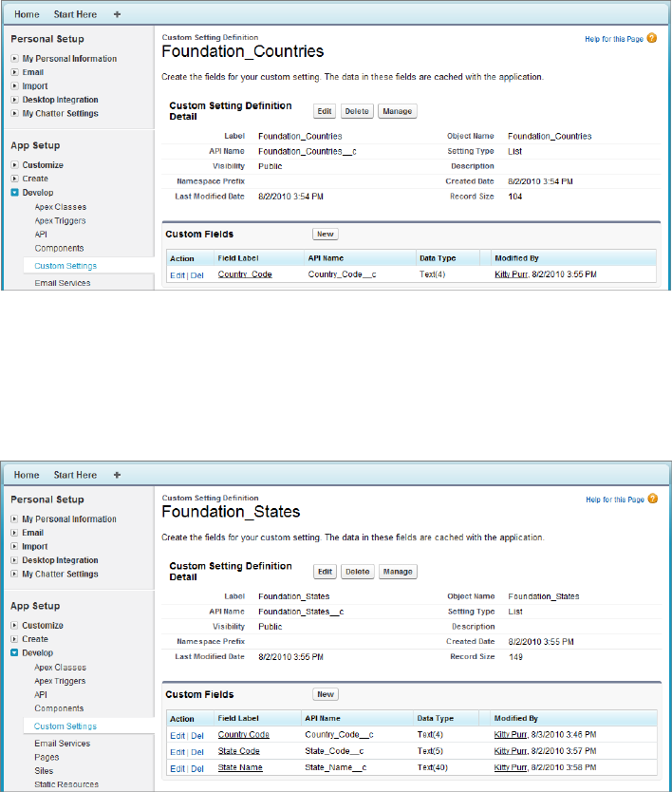Expand Create node in bottom sidebar

pyautogui.click(x=14, y=639)
